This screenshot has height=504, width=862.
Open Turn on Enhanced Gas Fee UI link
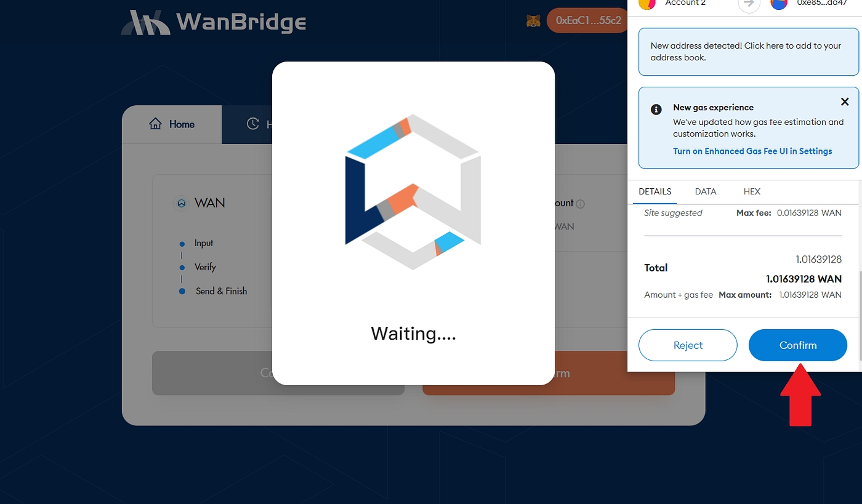click(x=752, y=151)
